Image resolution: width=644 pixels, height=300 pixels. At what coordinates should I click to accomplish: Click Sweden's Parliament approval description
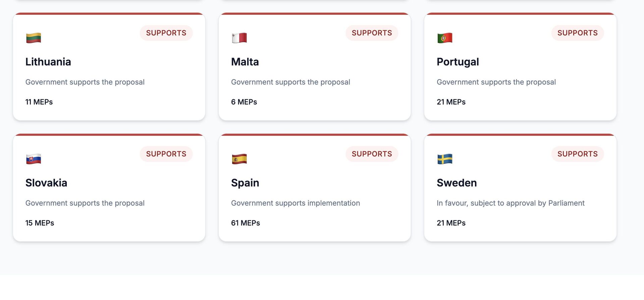click(510, 203)
